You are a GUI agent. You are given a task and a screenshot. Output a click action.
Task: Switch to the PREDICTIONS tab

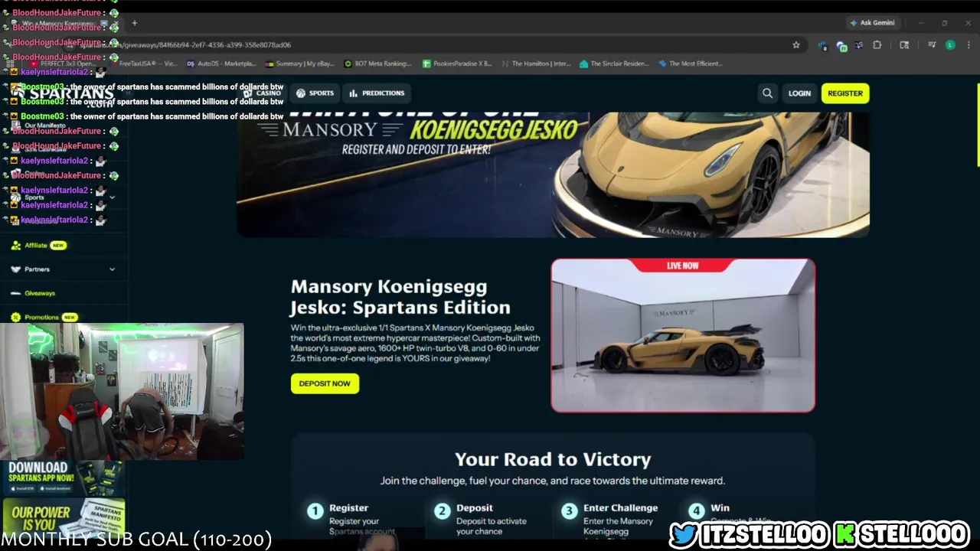[x=377, y=93]
